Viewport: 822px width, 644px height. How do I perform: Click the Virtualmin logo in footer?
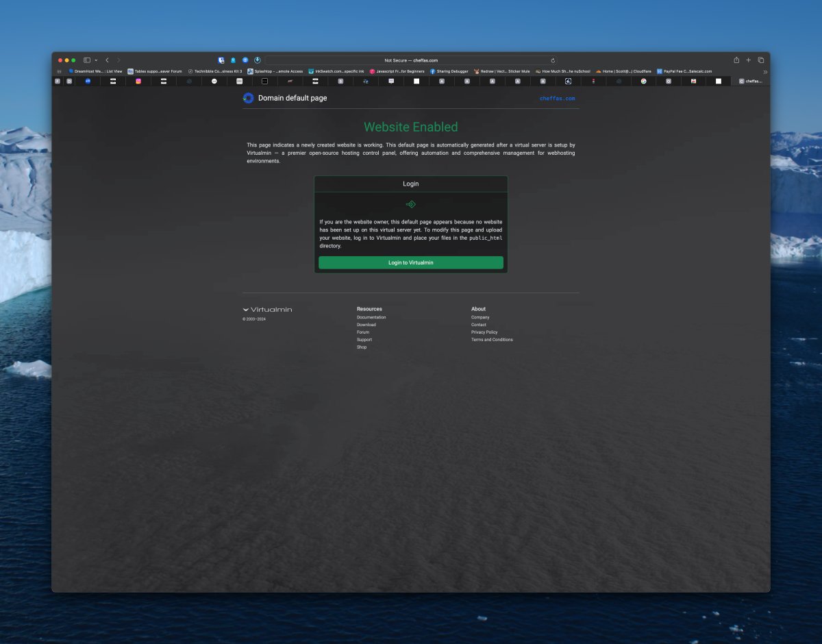(267, 310)
